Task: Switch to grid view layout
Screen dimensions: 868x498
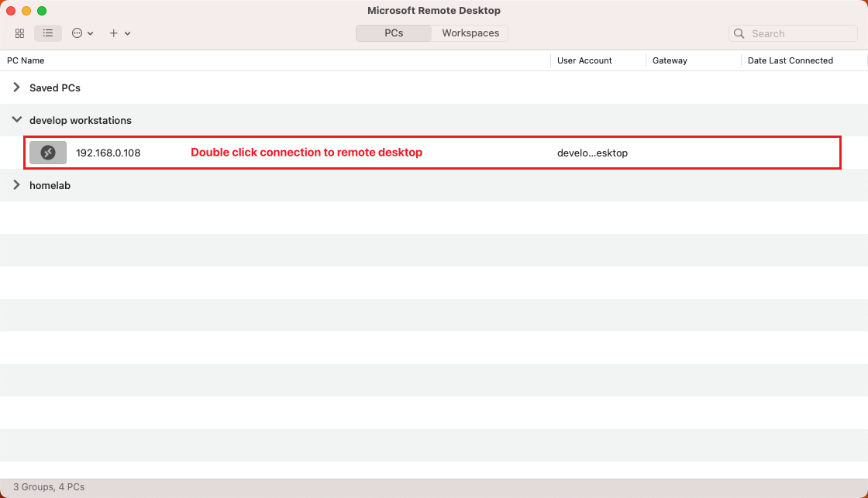Action: coord(20,33)
